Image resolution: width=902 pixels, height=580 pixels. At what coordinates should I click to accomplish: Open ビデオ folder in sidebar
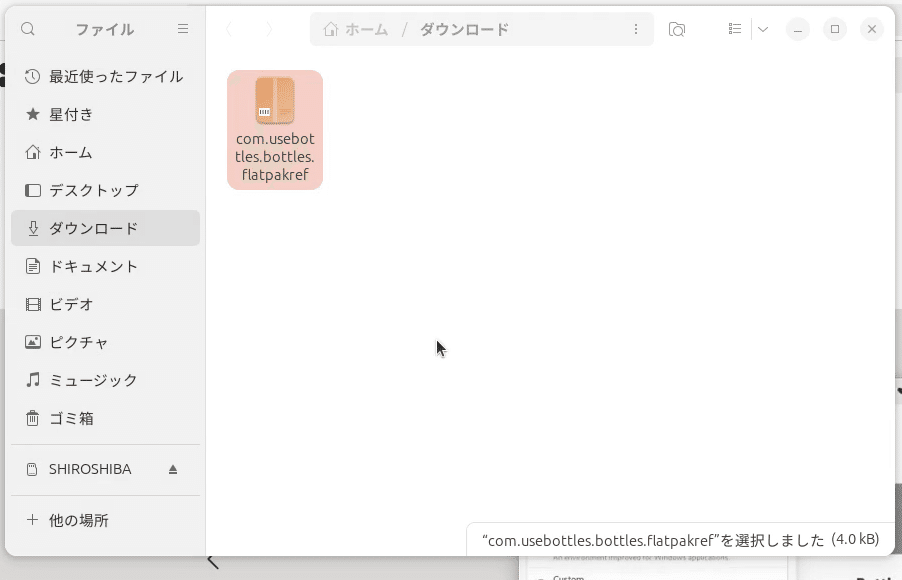tap(105, 304)
